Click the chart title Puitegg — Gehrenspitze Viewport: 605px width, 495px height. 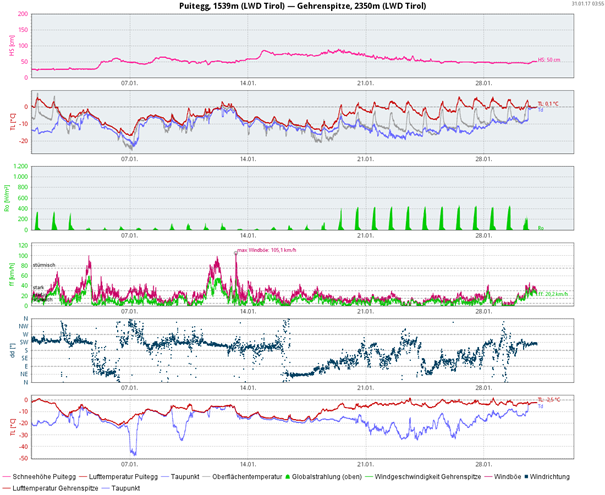[x=302, y=6]
